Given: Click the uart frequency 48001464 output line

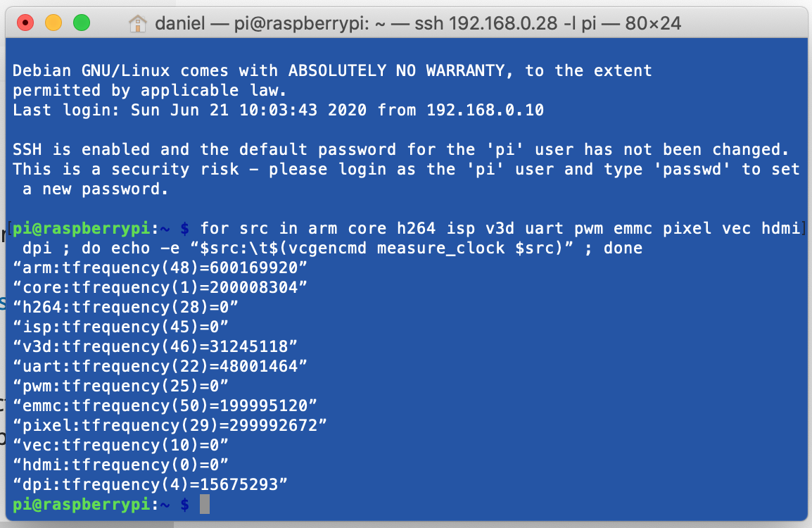Looking at the screenshot, I should click(x=160, y=366).
